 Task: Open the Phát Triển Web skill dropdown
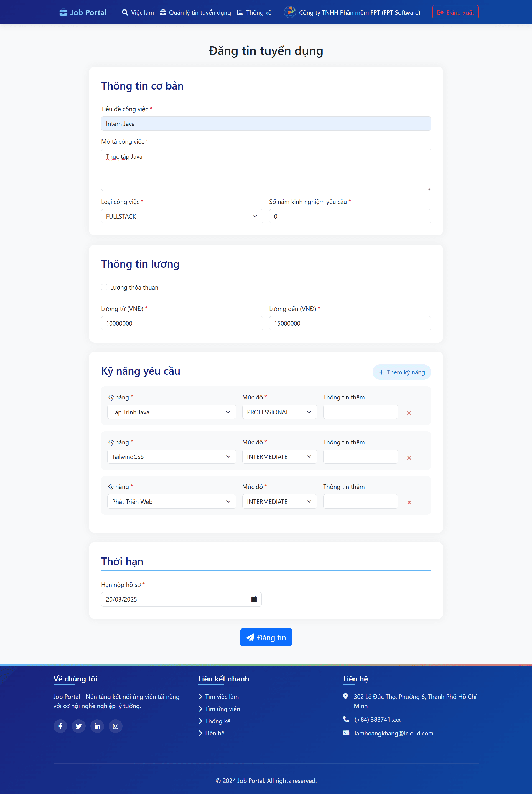171,501
